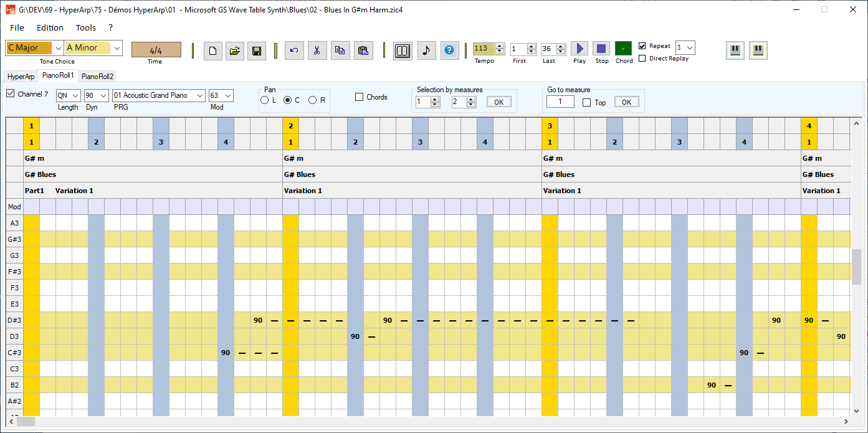
Task: Open the File menu
Action: (x=17, y=27)
